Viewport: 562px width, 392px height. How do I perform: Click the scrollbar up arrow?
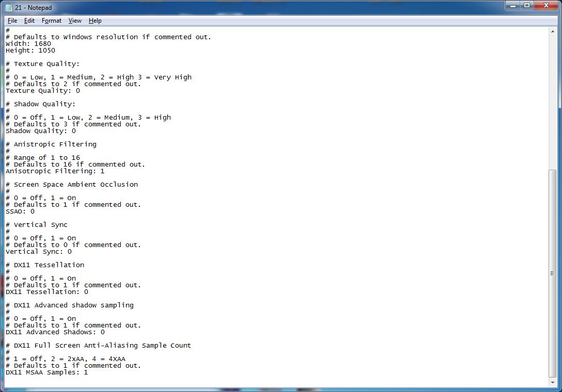click(552, 31)
